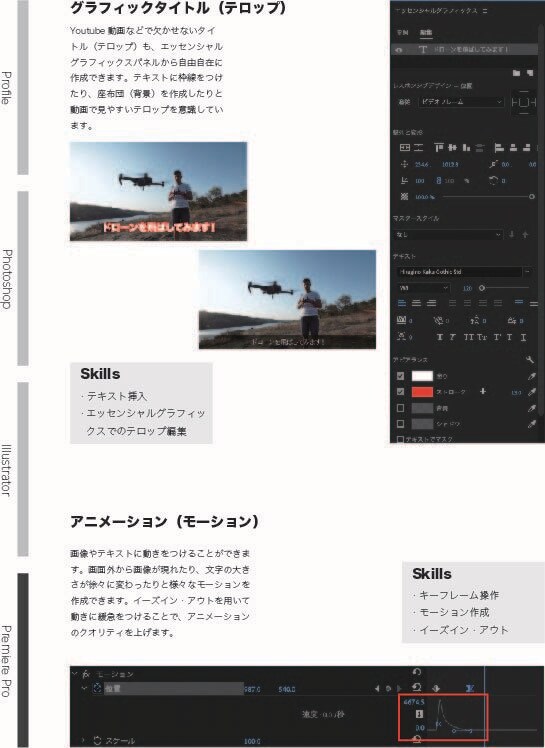The image size is (545, 748).
Task: Click the align top icon
Action: tap(439, 148)
